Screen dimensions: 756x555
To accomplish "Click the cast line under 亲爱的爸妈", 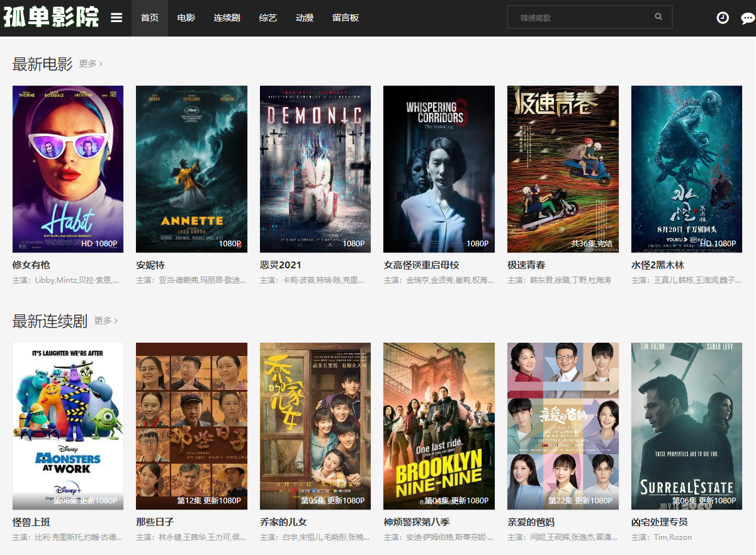I will [562, 537].
